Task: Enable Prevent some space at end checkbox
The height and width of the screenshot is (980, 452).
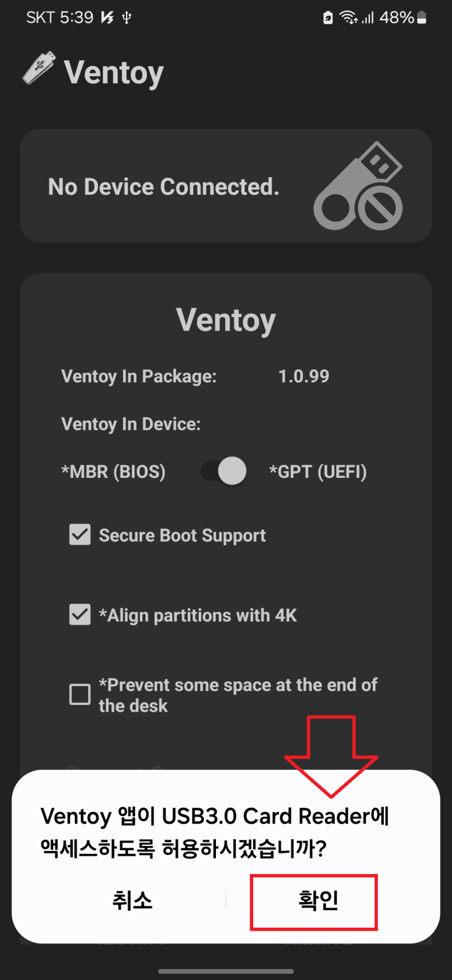Action: (80, 694)
